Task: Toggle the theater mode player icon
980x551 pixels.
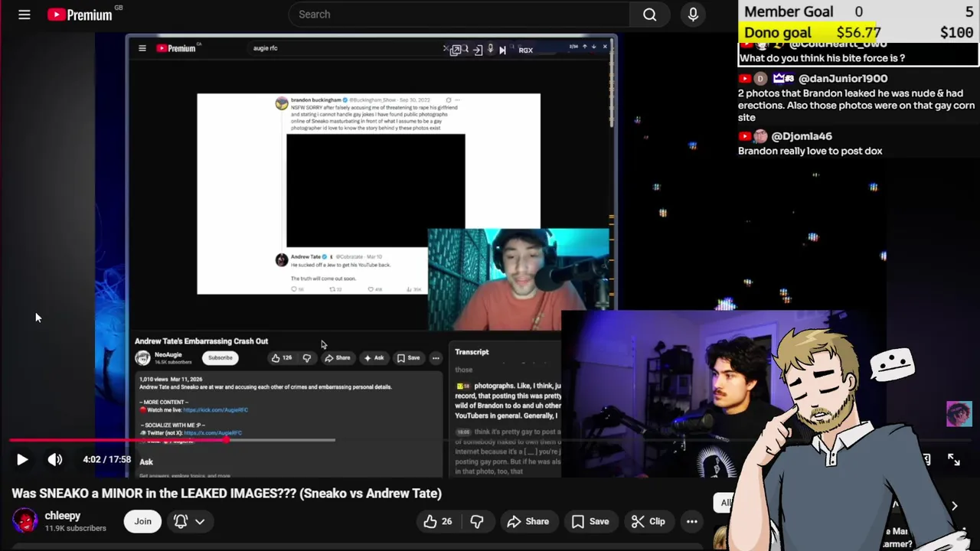Action: click(x=926, y=459)
